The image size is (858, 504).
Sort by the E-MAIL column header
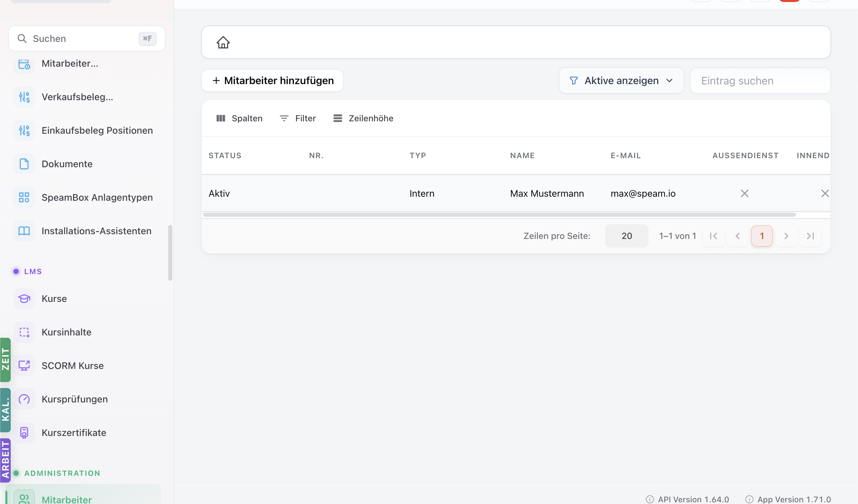(x=625, y=155)
